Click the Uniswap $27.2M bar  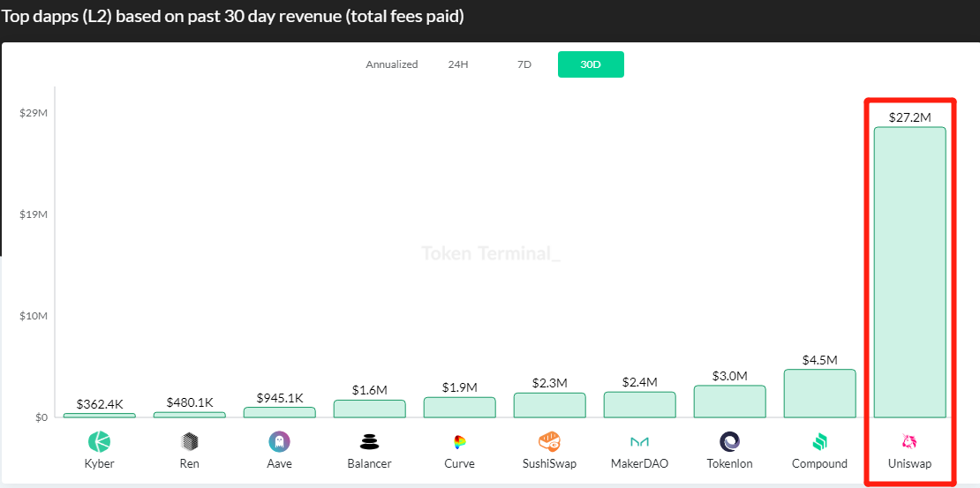pyautogui.click(x=909, y=273)
